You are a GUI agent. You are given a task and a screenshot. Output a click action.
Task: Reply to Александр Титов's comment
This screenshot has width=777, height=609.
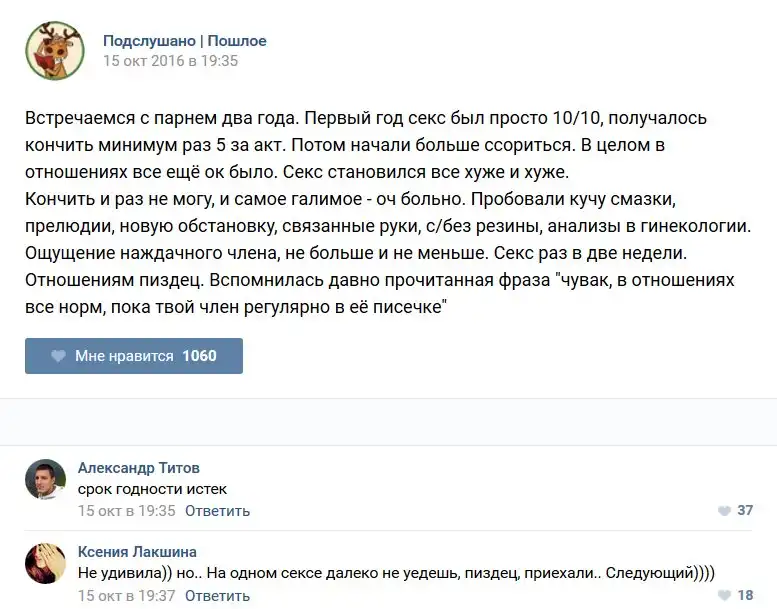217,511
